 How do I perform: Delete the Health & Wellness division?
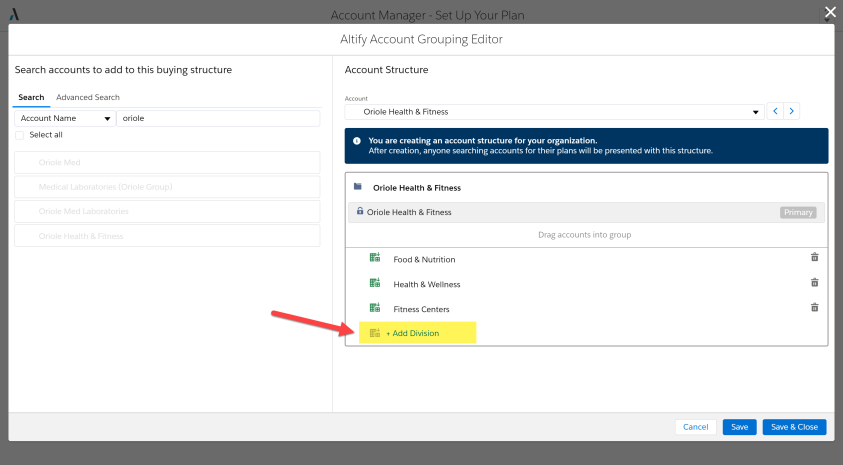[815, 282]
